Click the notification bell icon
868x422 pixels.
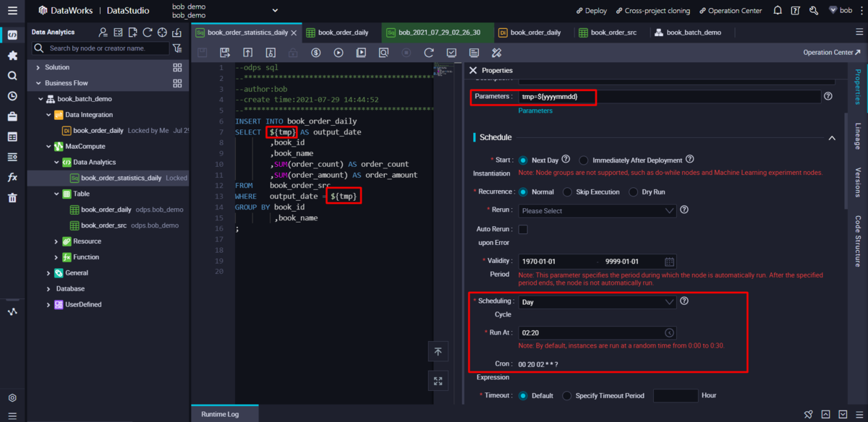pyautogui.click(x=778, y=11)
